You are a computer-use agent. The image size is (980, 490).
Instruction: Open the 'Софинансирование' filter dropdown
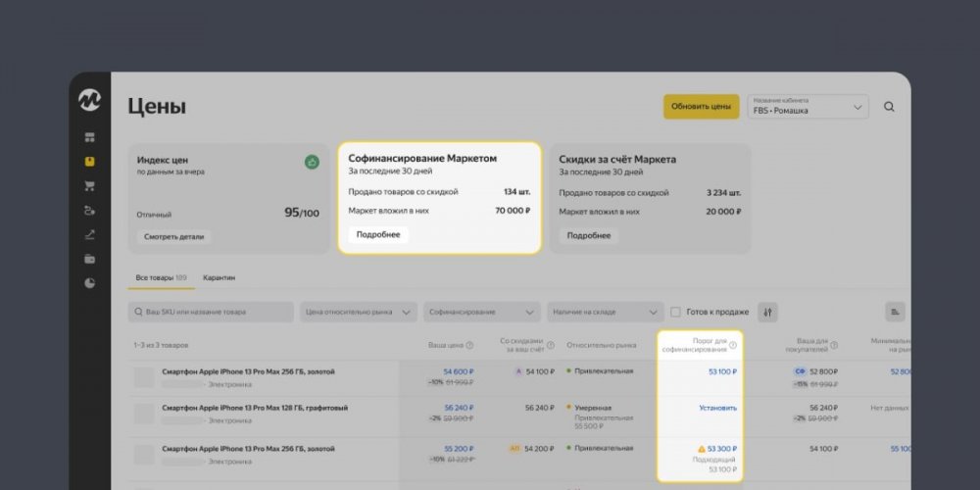click(x=482, y=312)
